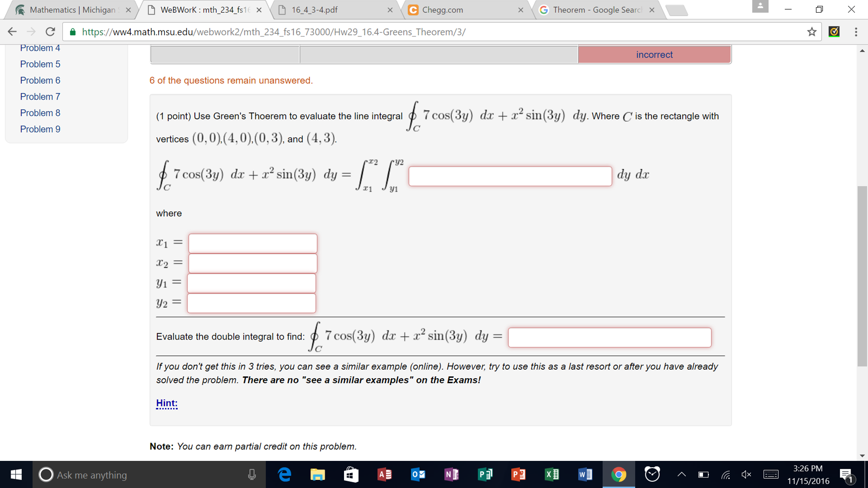
Task: Open Word from the taskbar
Action: [585, 474]
